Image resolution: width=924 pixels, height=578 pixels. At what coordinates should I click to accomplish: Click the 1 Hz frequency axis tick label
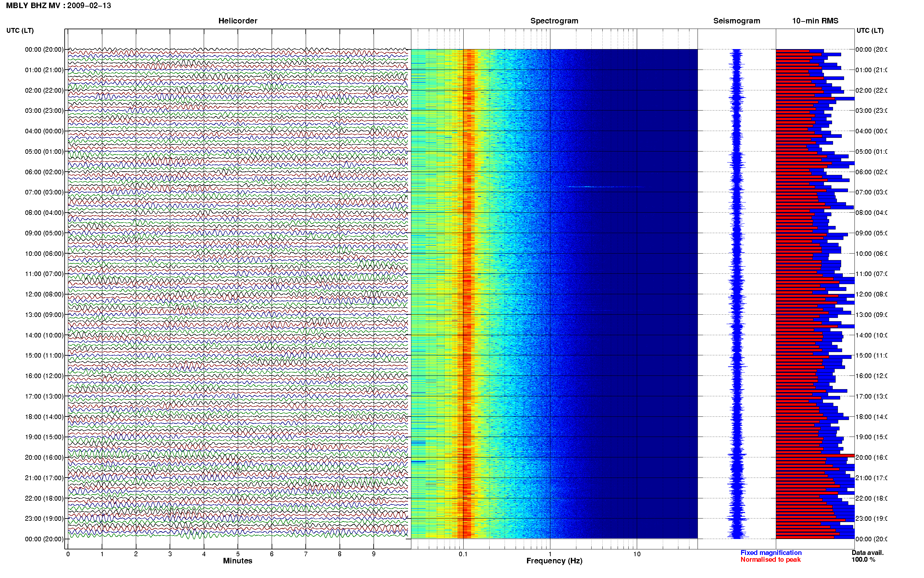tap(550, 554)
